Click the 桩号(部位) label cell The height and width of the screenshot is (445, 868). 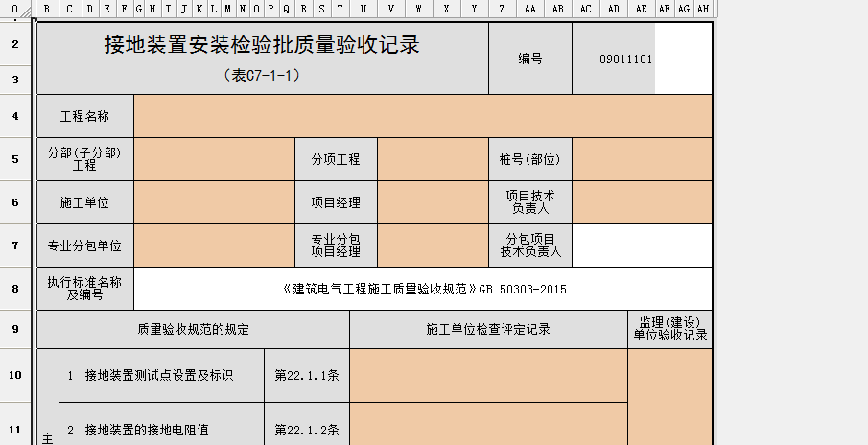pos(530,159)
